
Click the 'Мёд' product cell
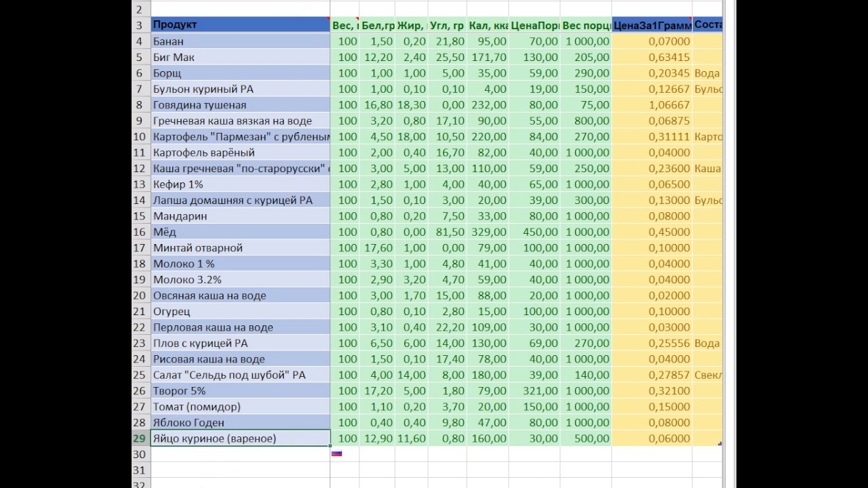coord(240,232)
